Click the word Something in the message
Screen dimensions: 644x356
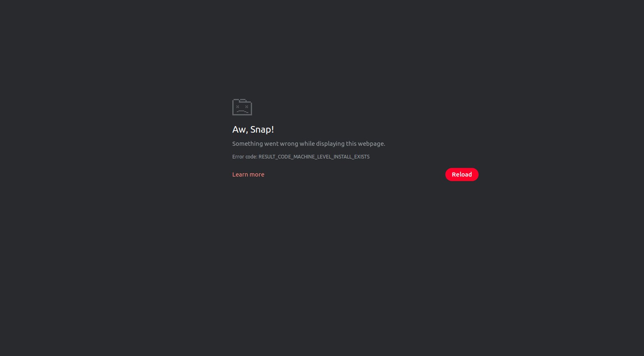tap(248, 144)
